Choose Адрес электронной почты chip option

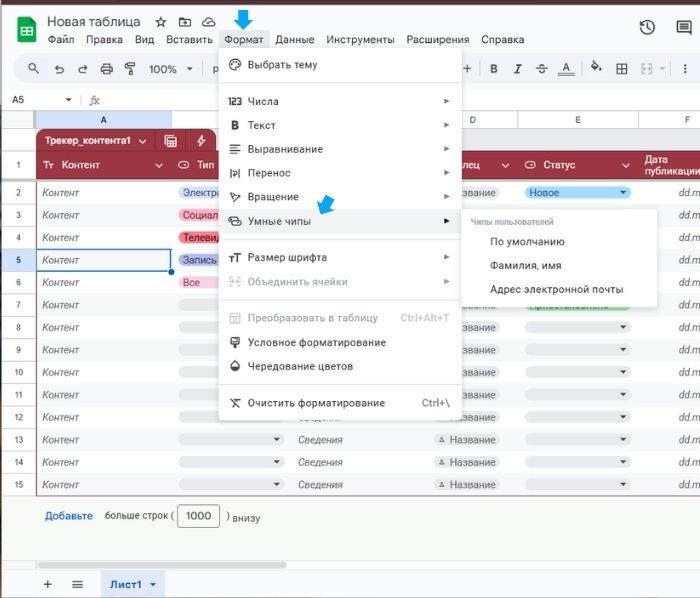(556, 289)
